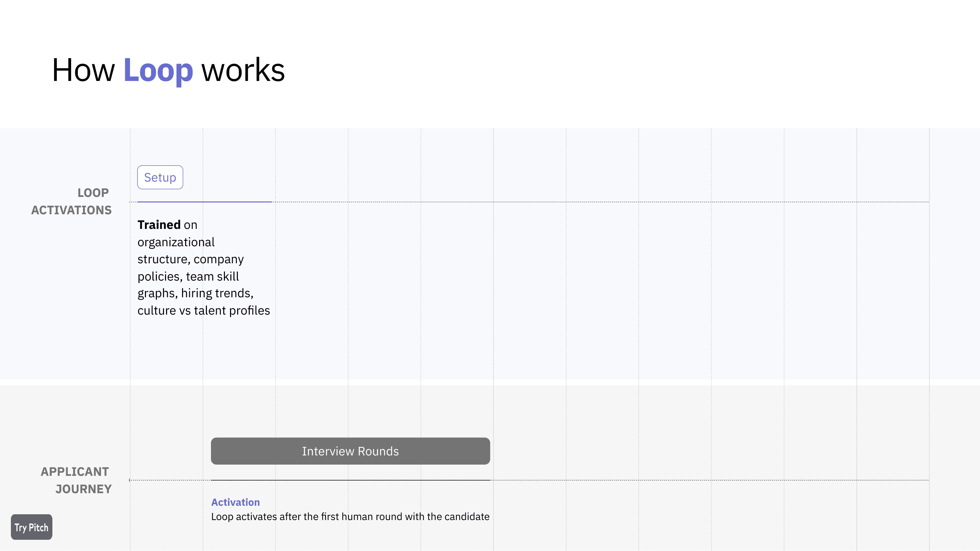
Task: Click the How Loop works title
Action: coord(168,71)
